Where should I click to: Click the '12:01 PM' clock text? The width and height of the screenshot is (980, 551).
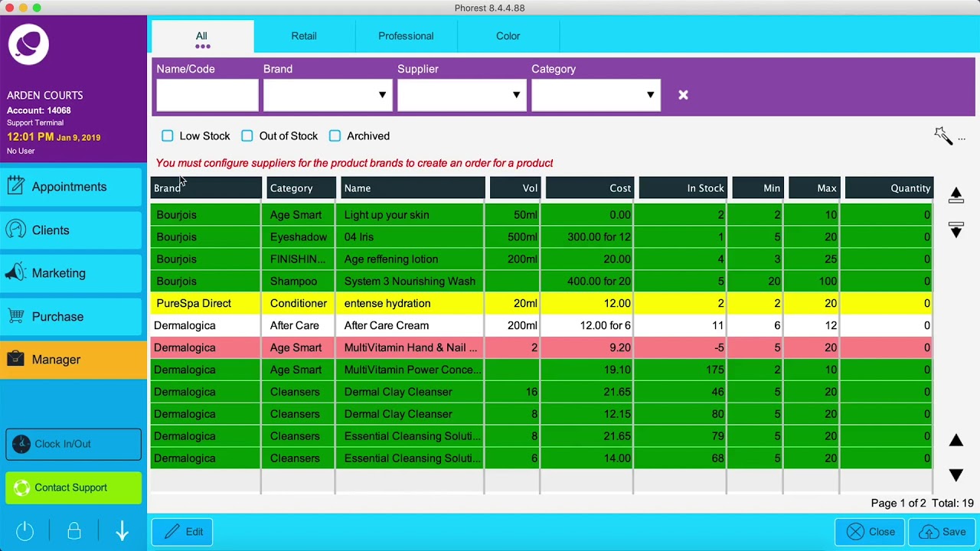31,137
